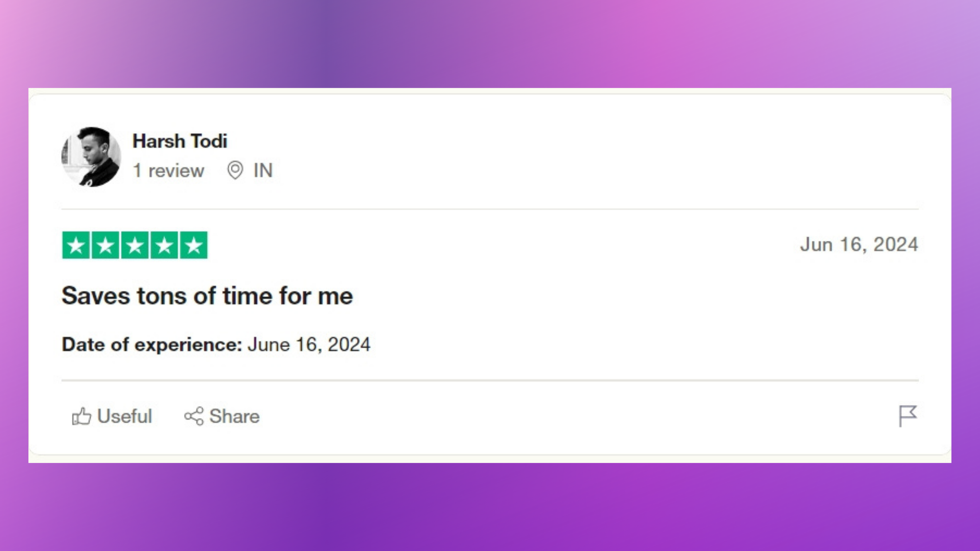
Task: Flag this review with the flag icon
Action: 907,416
